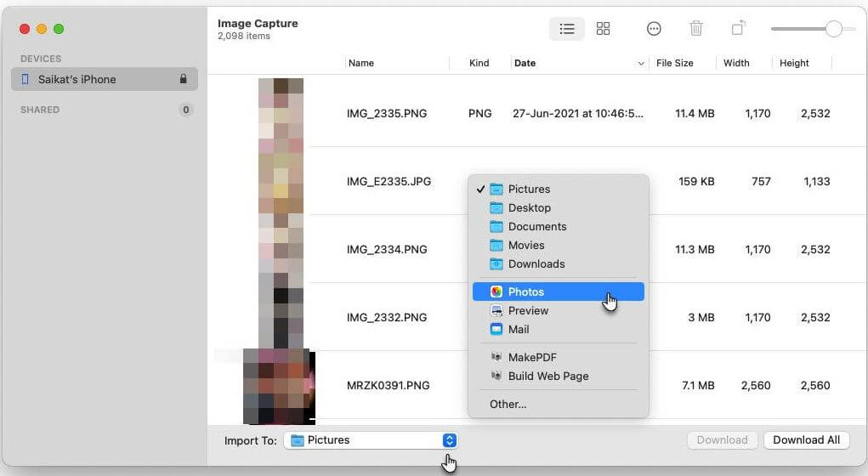This screenshot has height=476, width=868.
Task: Select Saikat's iPhone in the sidebar
Action: 104,79
